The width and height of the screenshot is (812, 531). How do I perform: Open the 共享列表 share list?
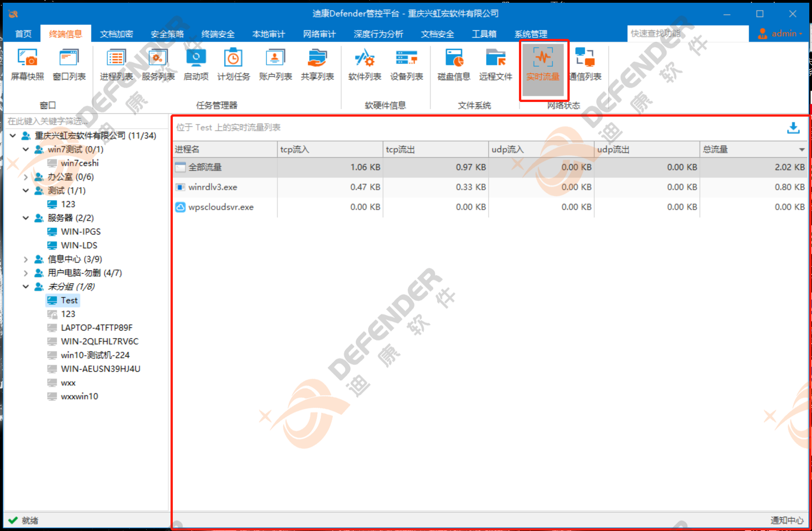click(317, 65)
